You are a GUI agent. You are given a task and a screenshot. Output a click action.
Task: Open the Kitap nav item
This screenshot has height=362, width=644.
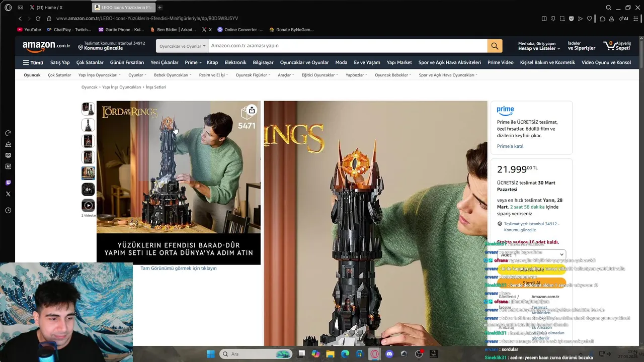(212, 63)
